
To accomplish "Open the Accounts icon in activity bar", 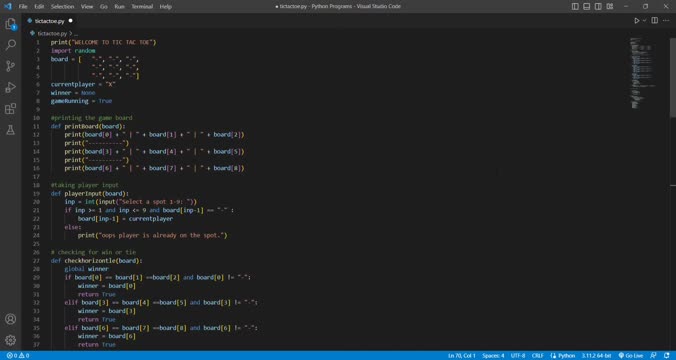I will 10,319.
